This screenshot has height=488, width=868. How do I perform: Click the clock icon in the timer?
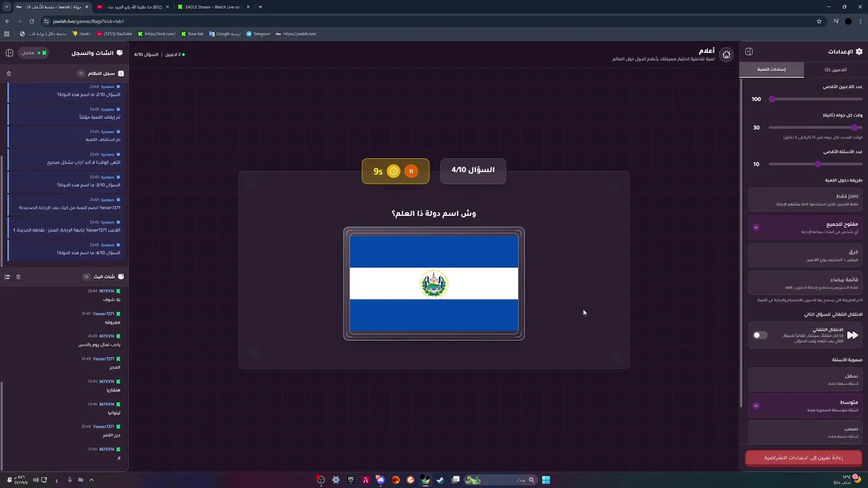click(x=393, y=171)
